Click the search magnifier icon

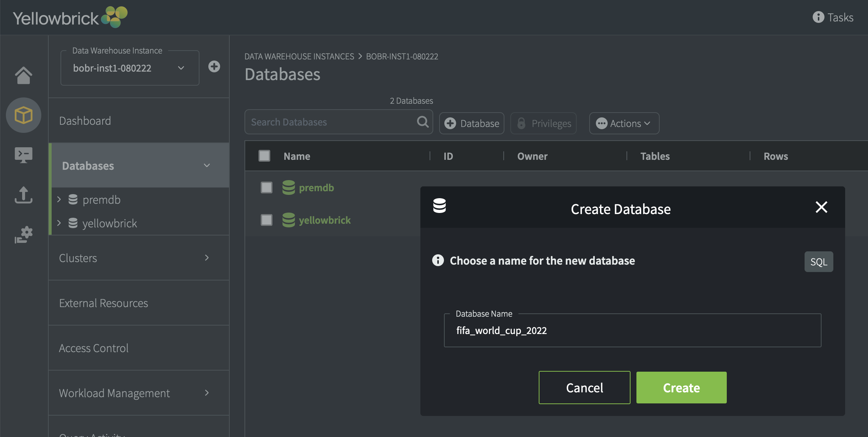pyautogui.click(x=423, y=121)
